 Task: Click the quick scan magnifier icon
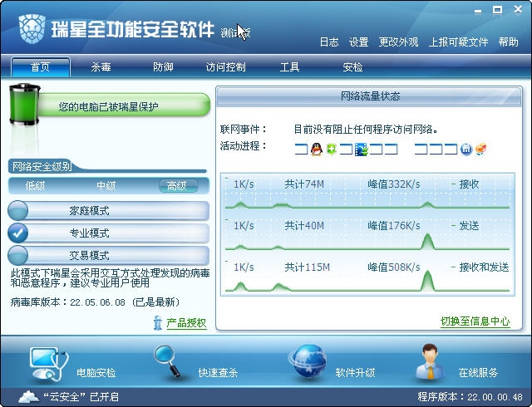pyautogui.click(x=167, y=360)
